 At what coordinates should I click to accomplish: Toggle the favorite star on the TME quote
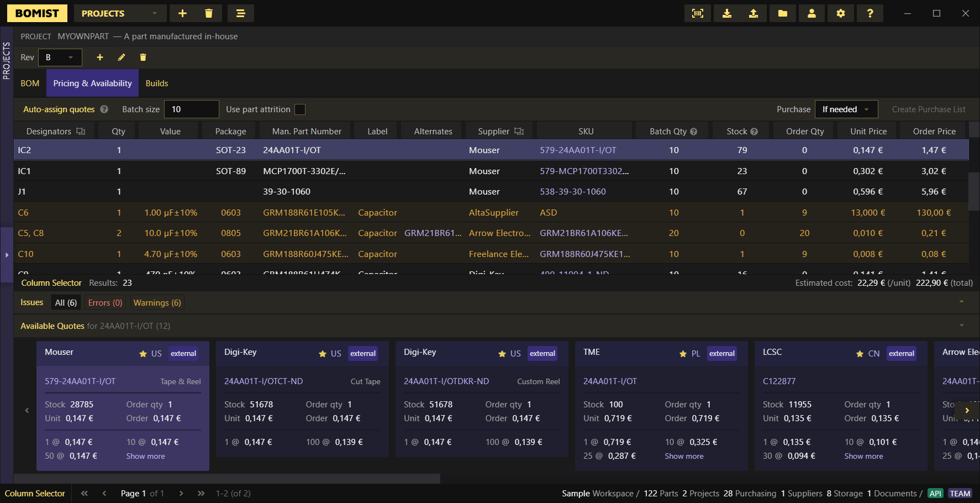pyautogui.click(x=682, y=353)
